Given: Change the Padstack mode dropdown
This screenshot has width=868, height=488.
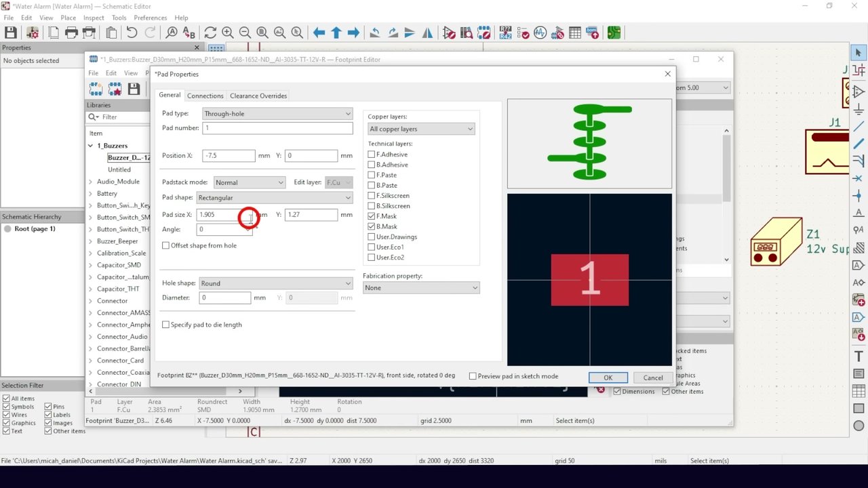Looking at the screenshot, I should pyautogui.click(x=250, y=182).
